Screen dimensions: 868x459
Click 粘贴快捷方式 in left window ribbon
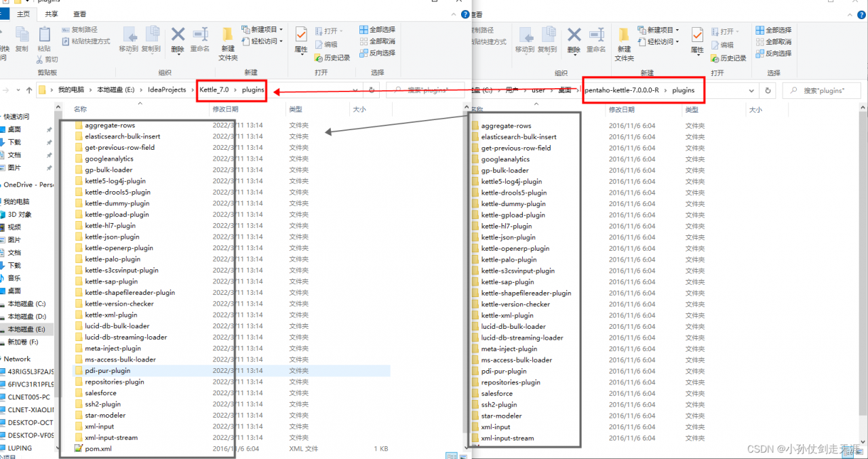(x=85, y=41)
